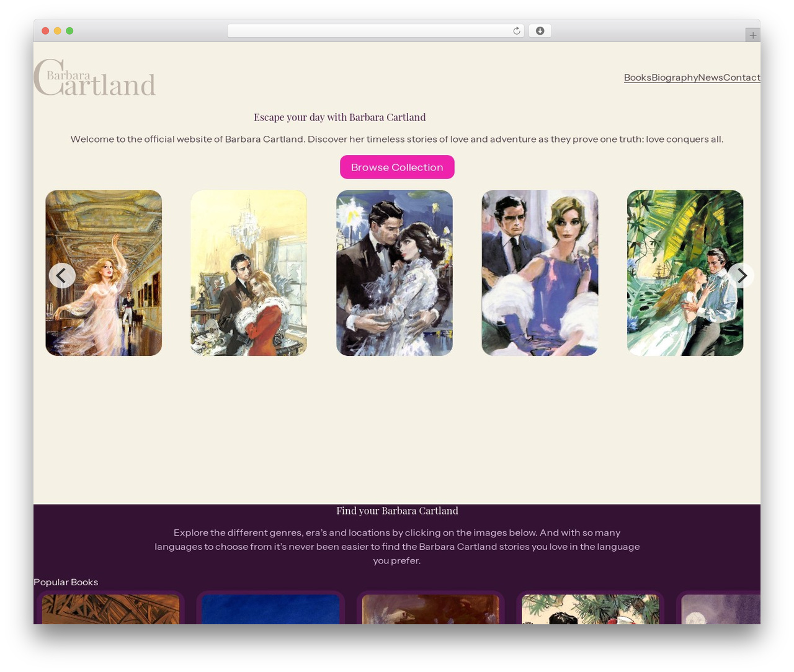Screen dimensions: 794x672
Task: Open the cover with woman in purple dress
Action: coord(540,273)
